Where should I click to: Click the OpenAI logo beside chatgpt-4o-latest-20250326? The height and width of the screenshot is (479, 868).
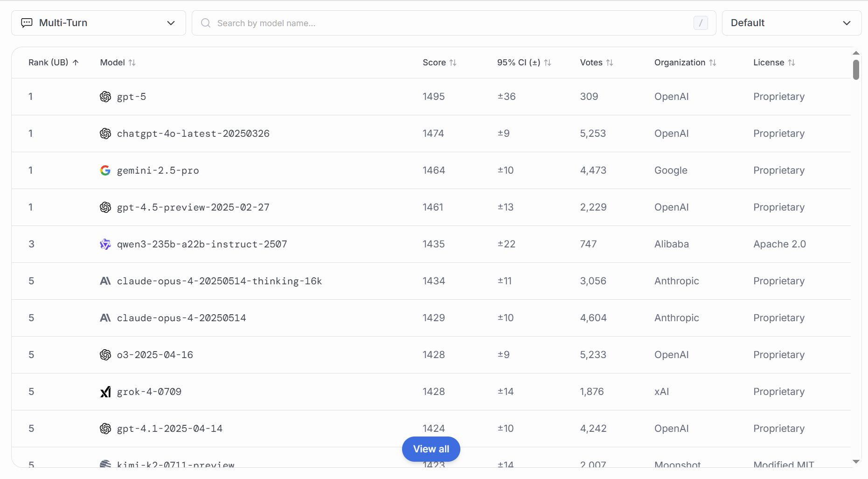(x=105, y=134)
